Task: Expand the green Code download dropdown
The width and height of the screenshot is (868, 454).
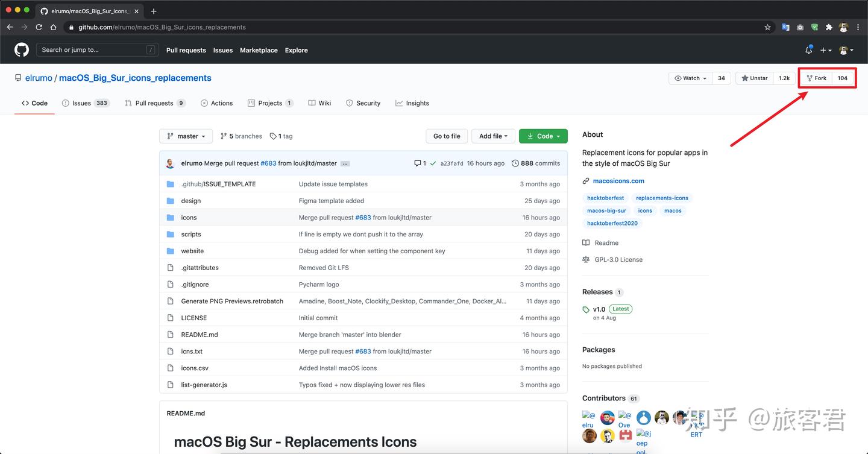Action: (x=543, y=136)
